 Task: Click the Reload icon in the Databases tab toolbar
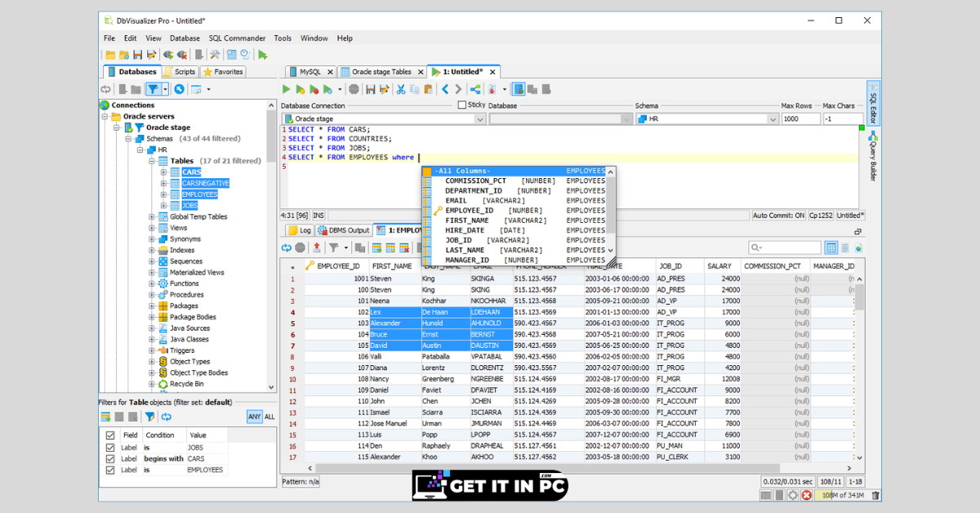coord(105,89)
